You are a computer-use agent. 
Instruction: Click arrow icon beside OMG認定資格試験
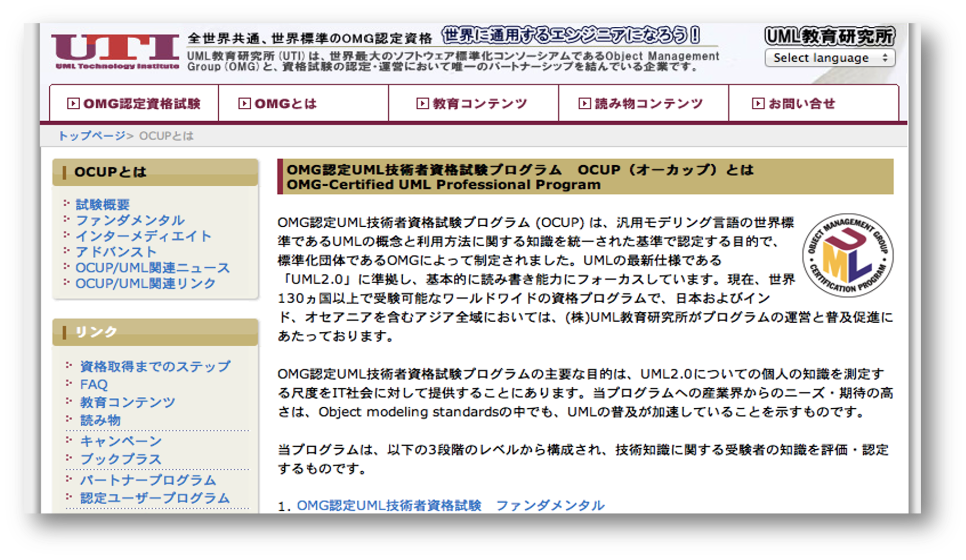click(x=73, y=104)
